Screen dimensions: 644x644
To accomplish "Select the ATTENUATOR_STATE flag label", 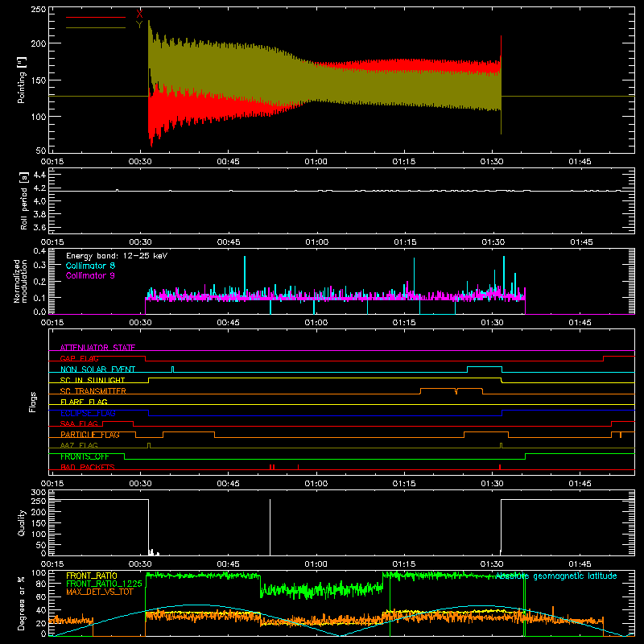I will pyautogui.click(x=97, y=348).
